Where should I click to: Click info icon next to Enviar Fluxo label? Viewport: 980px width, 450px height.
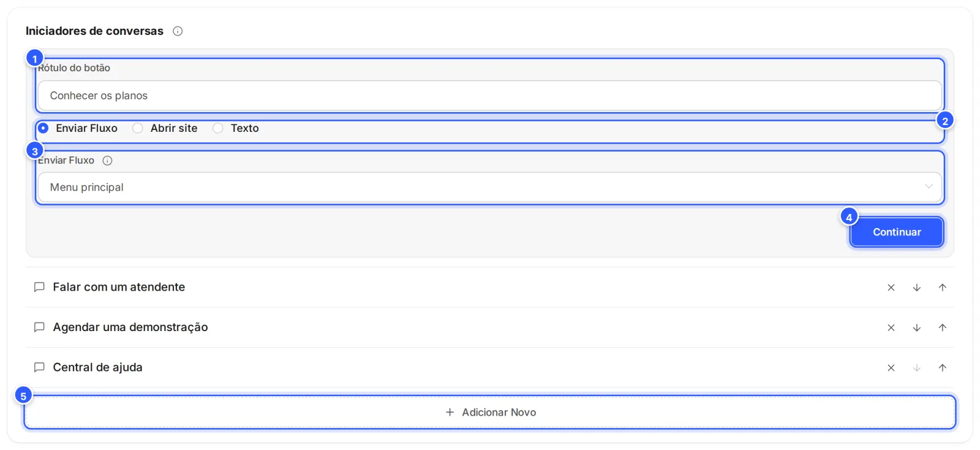tap(107, 161)
